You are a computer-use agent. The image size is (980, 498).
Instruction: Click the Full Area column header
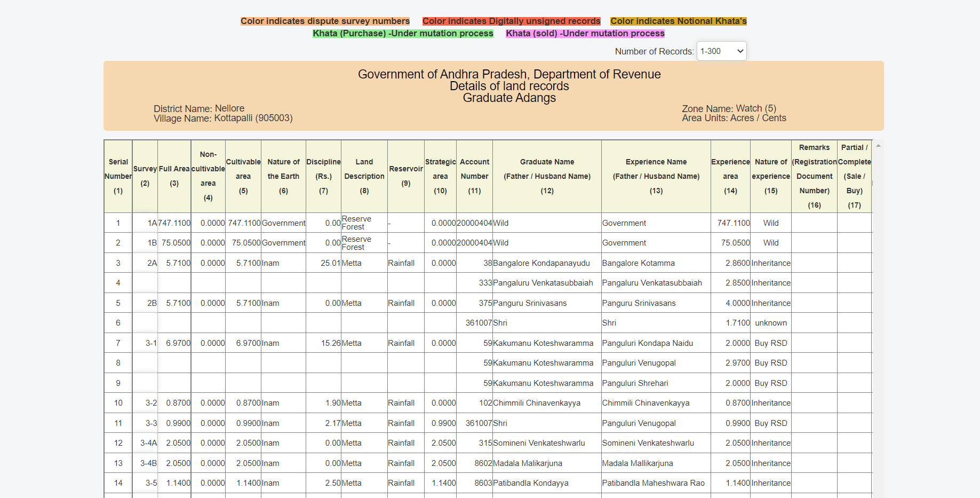[174, 176]
